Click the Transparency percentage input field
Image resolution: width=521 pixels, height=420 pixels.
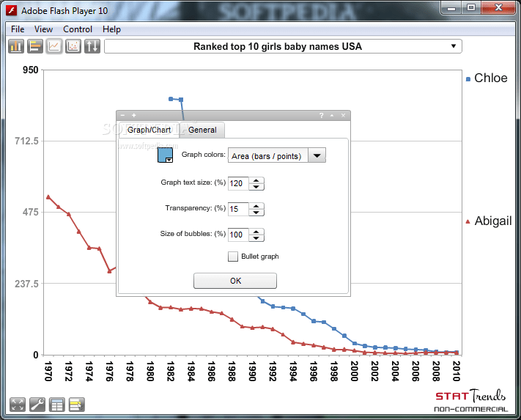(238, 209)
